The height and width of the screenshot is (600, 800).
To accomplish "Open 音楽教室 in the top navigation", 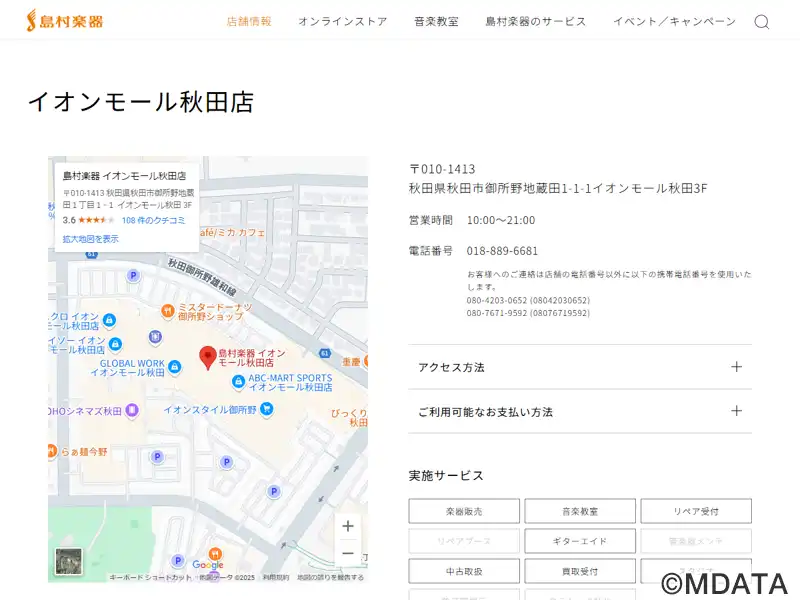I will (x=436, y=21).
